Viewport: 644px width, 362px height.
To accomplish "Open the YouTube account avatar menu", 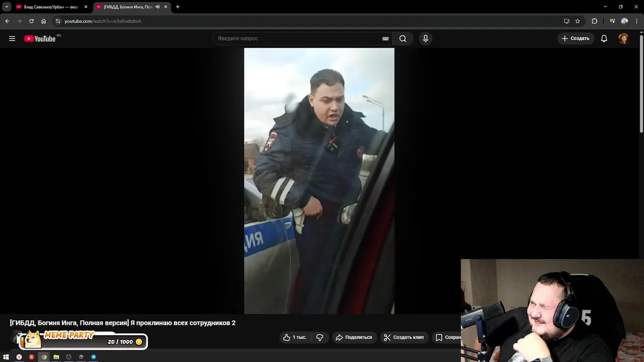I will tap(623, 39).
